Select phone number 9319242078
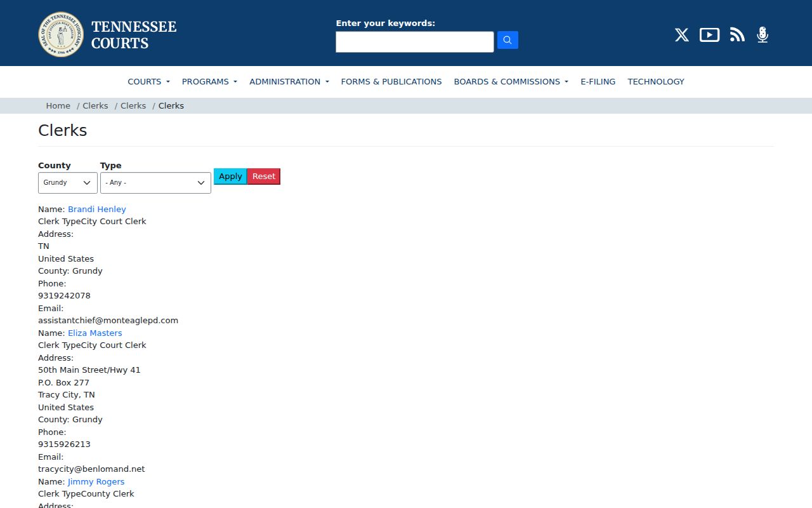 click(64, 295)
